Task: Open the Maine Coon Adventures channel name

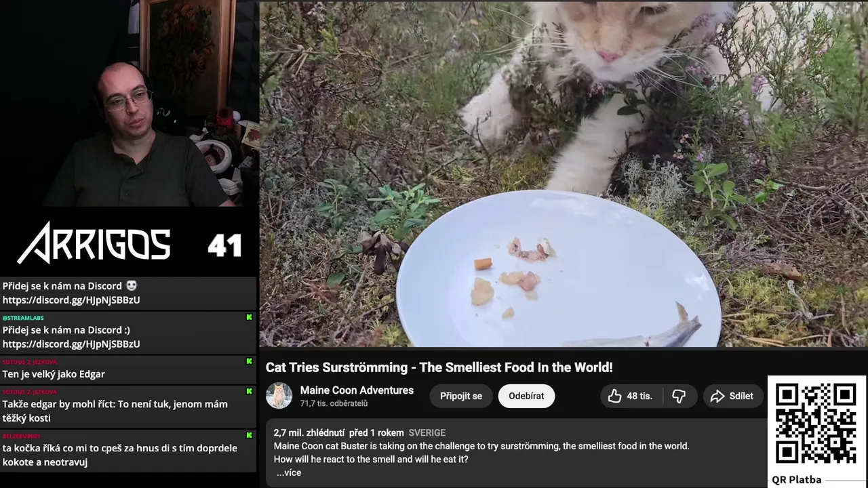Action: click(357, 390)
